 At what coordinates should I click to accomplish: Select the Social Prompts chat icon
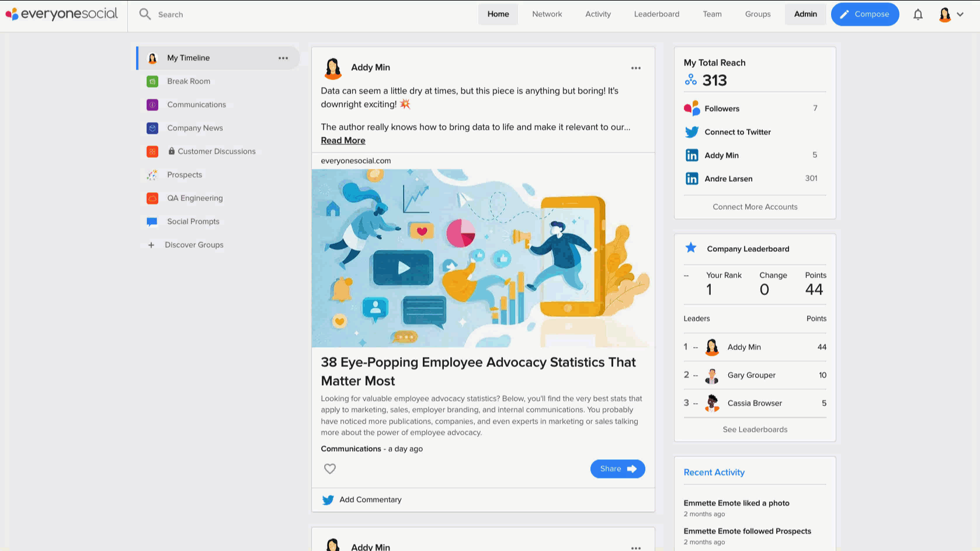[152, 221]
